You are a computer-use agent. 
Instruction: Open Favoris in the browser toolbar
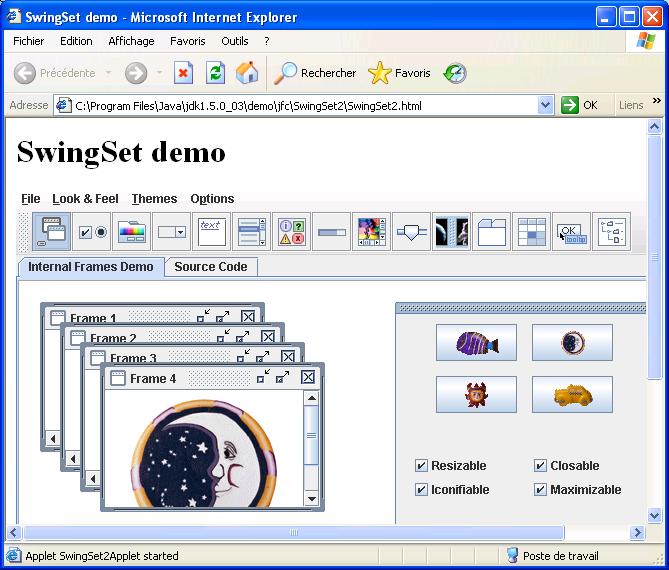400,73
